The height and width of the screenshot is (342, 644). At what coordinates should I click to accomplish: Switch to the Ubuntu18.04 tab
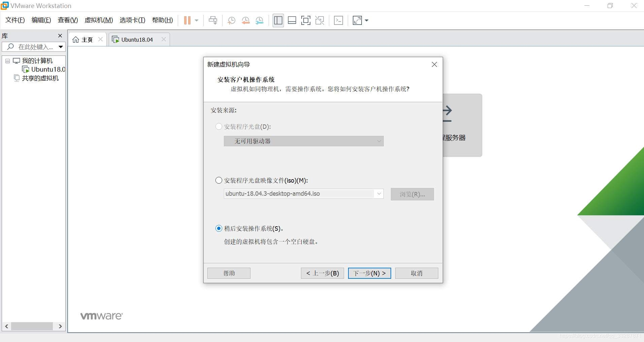coord(137,39)
